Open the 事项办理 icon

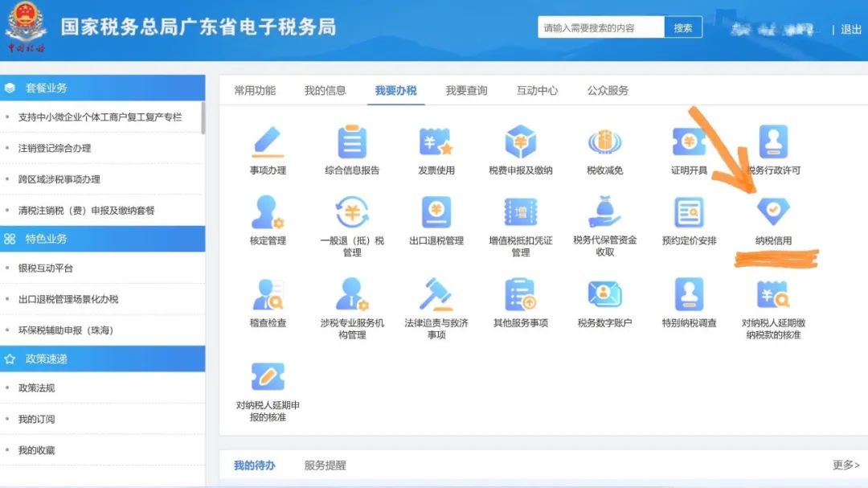pyautogui.click(x=268, y=142)
